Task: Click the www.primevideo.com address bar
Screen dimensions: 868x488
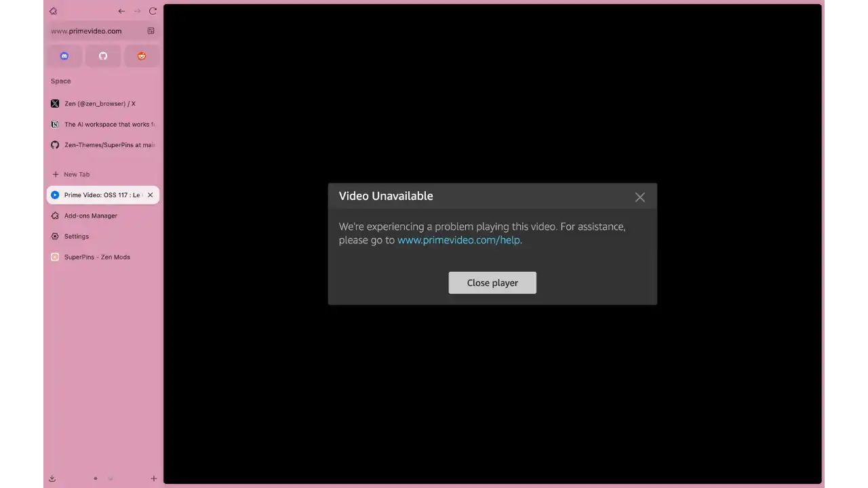Action: coord(86,30)
